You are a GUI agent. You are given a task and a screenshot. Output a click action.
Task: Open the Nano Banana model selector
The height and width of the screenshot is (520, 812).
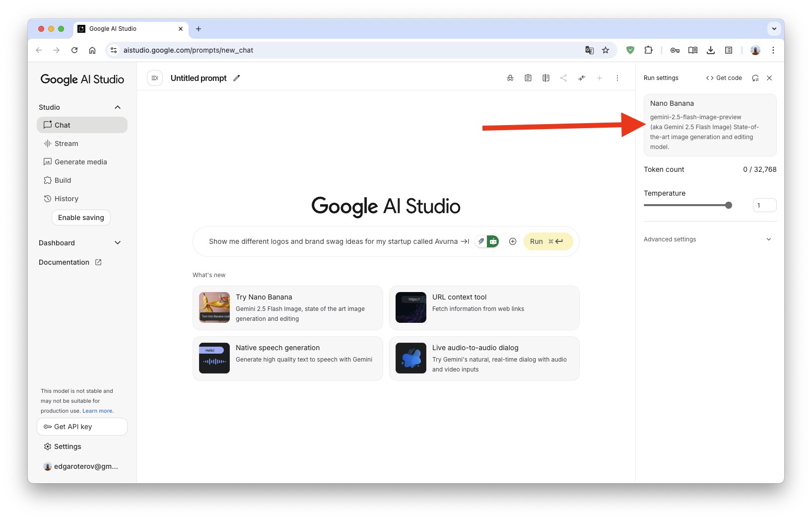[710, 125]
